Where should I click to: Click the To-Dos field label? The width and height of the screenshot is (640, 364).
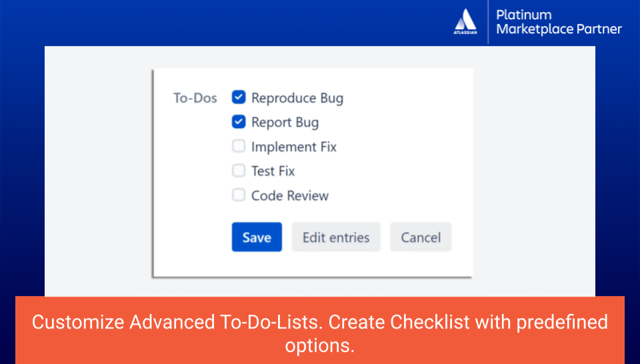pyautogui.click(x=195, y=99)
